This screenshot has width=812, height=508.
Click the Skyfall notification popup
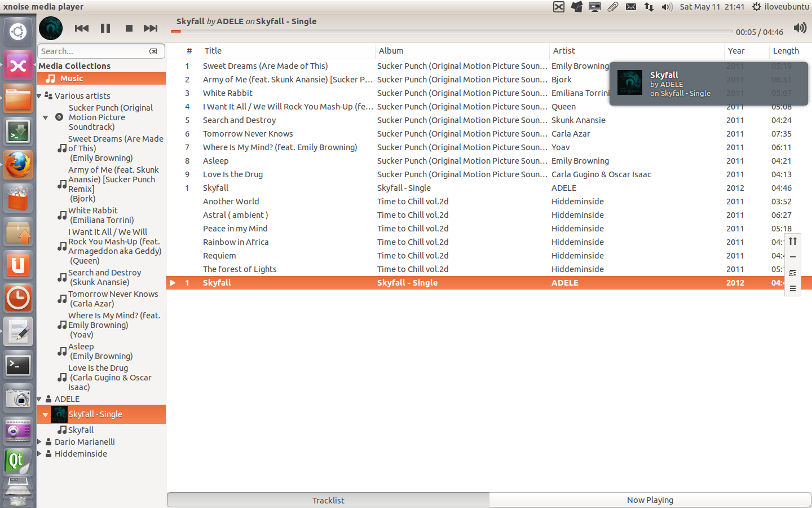[709, 84]
